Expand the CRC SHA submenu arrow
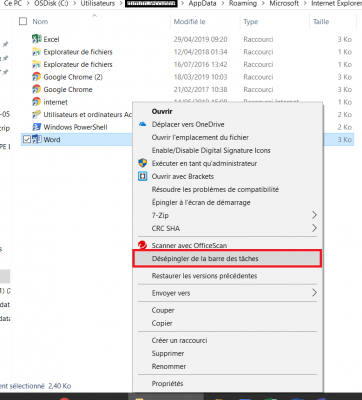362x400 pixels. (x=314, y=228)
